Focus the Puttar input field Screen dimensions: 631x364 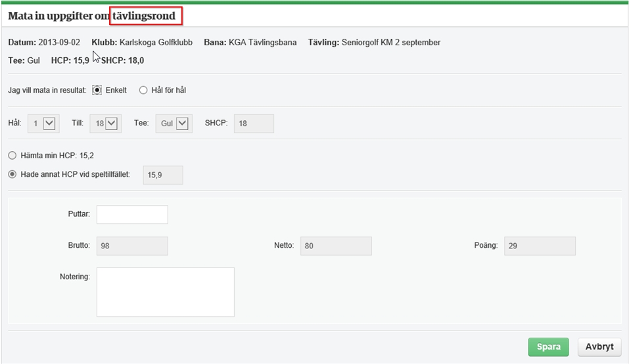pos(132,214)
